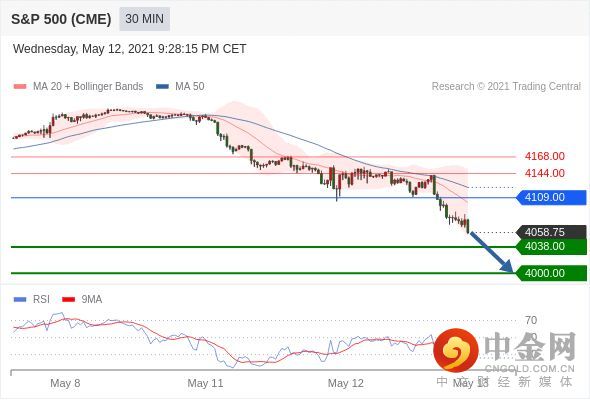The image size is (590, 400).
Task: Click the RSI 70 level label
Action: [x=531, y=321]
